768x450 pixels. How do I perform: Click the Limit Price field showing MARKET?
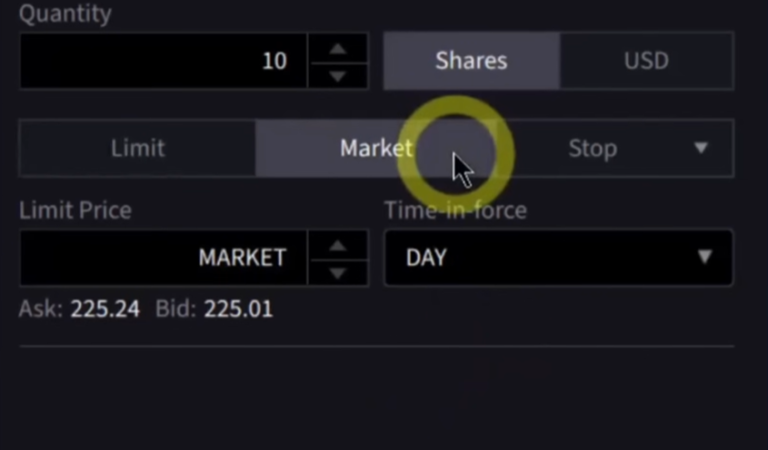pos(164,257)
